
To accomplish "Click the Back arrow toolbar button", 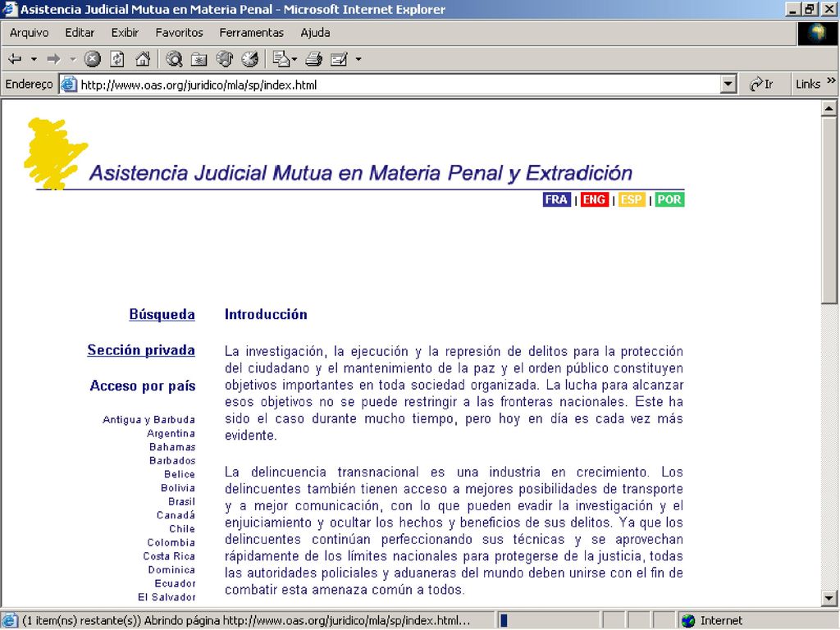I will pyautogui.click(x=15, y=59).
